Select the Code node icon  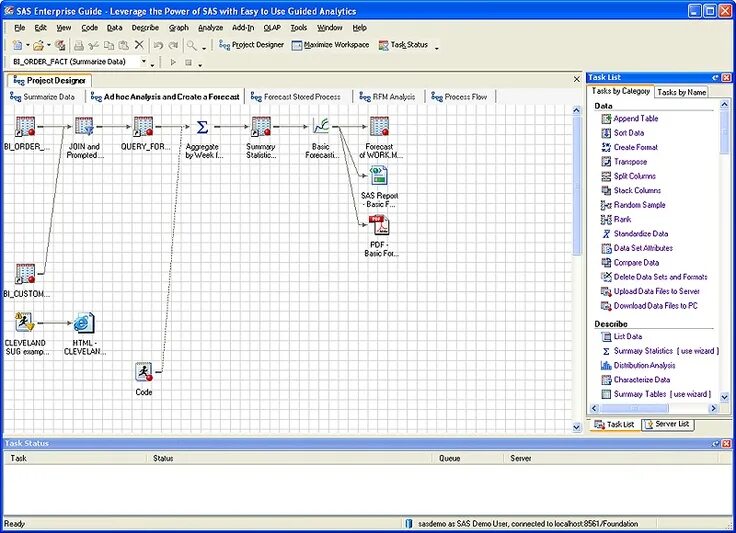144,372
